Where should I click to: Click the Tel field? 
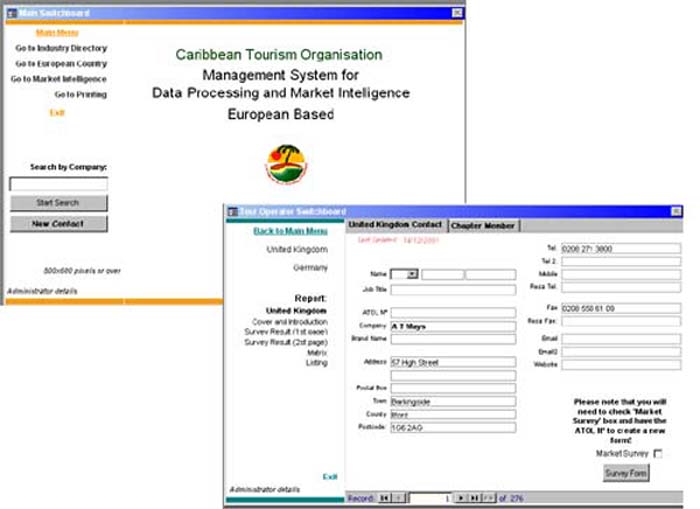[x=621, y=248]
